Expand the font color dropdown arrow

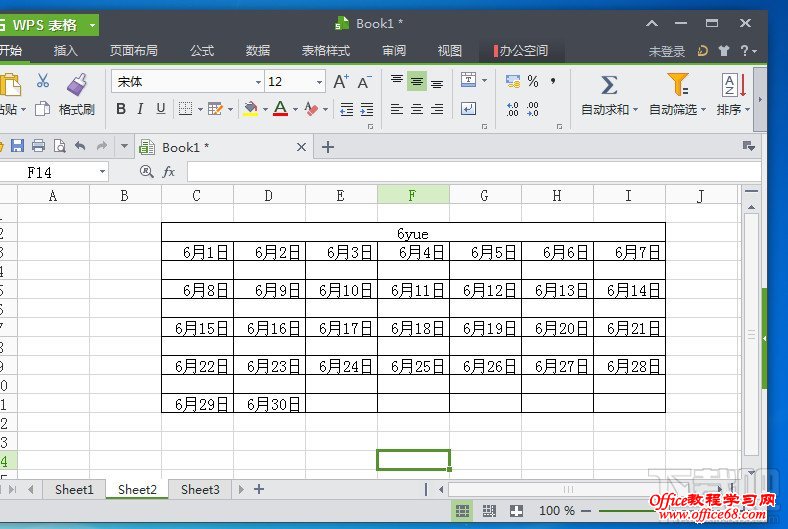296,109
